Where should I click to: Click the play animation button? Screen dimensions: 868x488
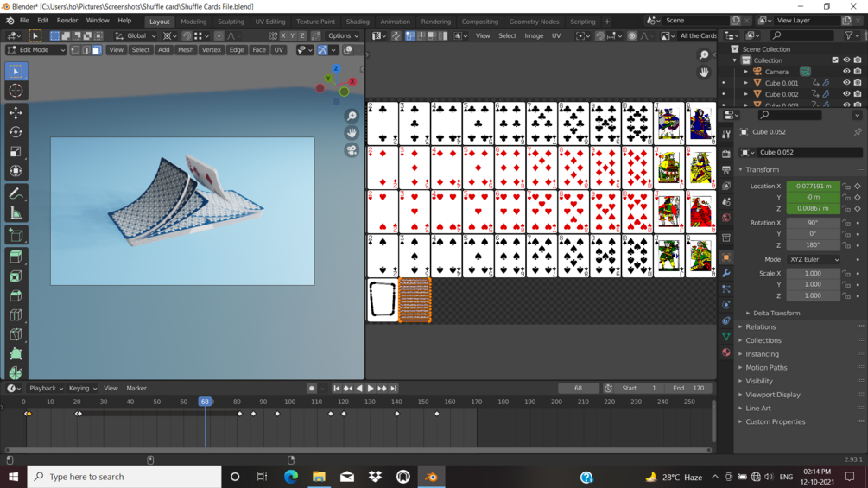point(371,389)
